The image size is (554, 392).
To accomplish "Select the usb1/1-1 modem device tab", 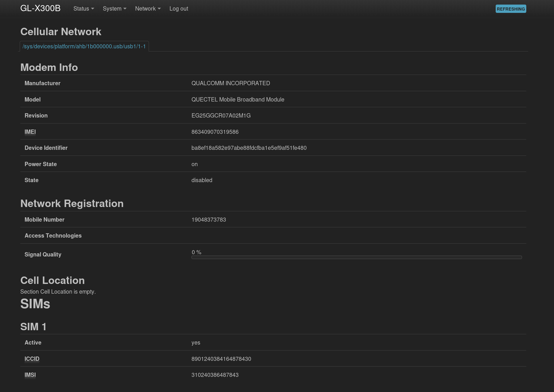I will tap(84, 46).
